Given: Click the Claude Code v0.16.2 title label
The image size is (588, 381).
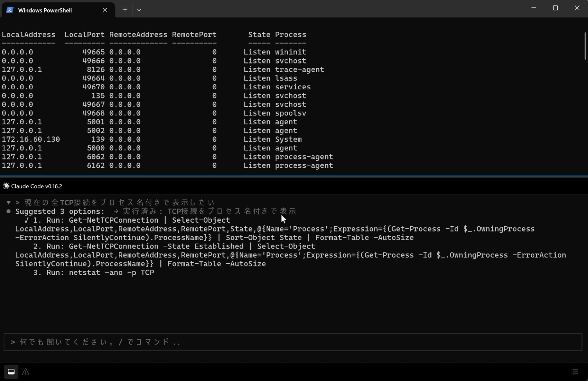Looking at the screenshot, I should 36,186.
